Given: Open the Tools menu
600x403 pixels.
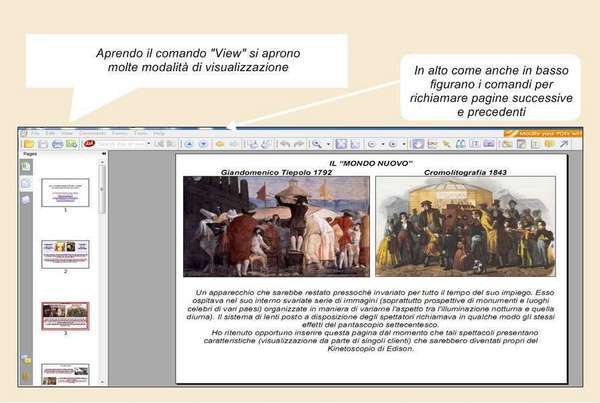Looking at the screenshot, I should click(140, 134).
